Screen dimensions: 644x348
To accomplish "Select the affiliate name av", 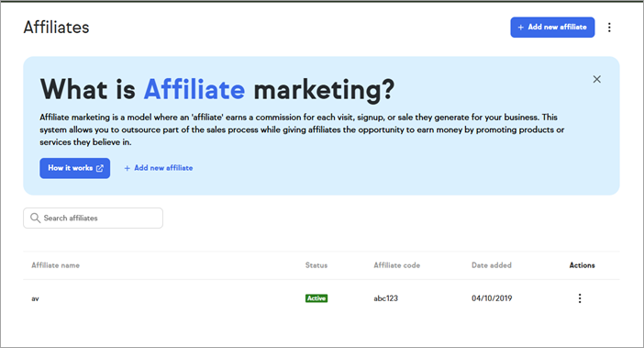I will coord(36,298).
